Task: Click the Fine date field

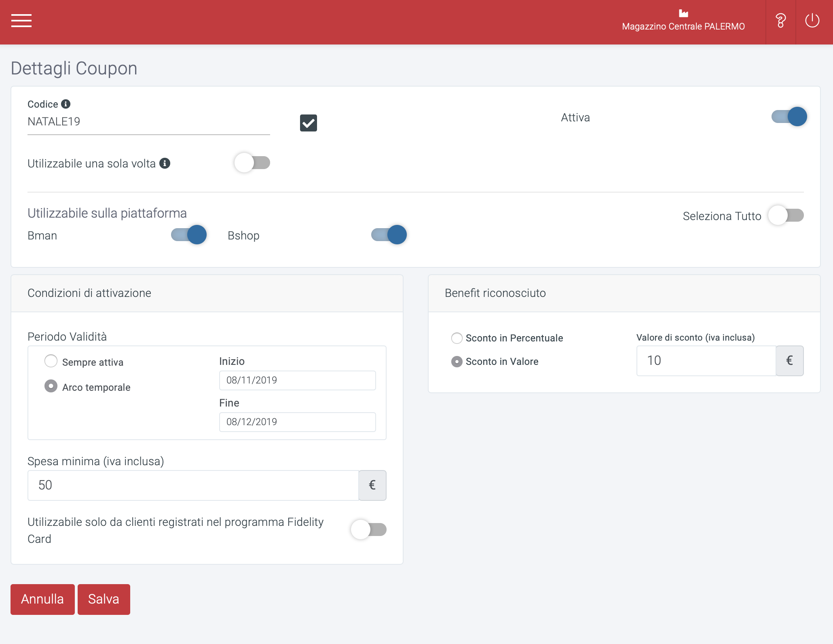Action: tap(298, 422)
